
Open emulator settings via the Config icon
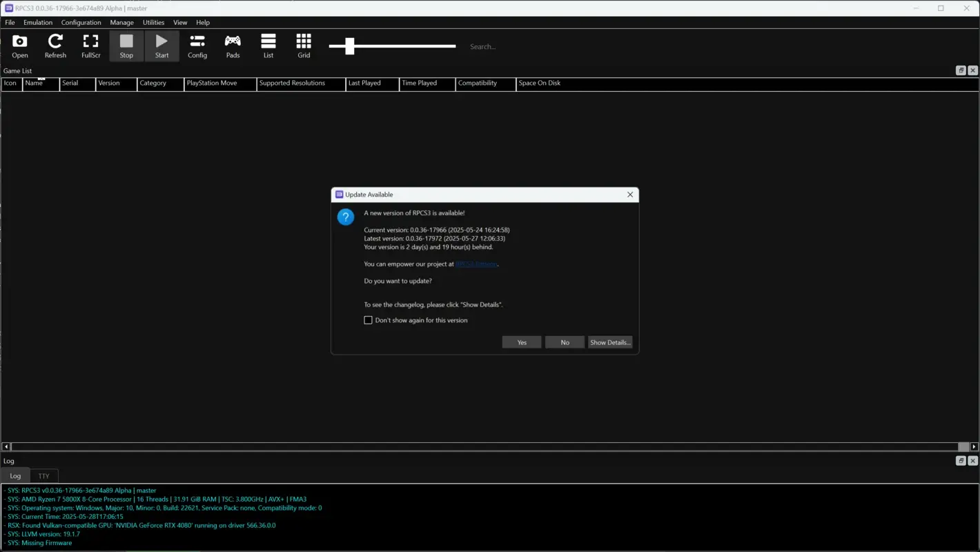click(x=197, y=46)
